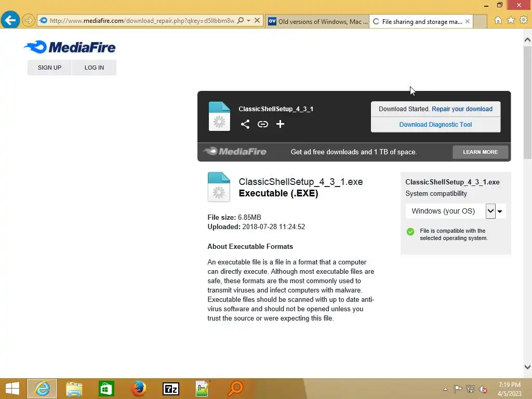Click the green compatibility check mark
This screenshot has width=532, height=399.
coord(410,232)
